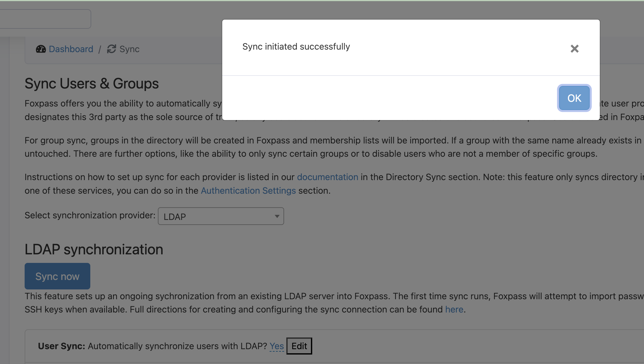644x364 pixels.
Task: Confirm the dialog with OK button
Action: (574, 98)
